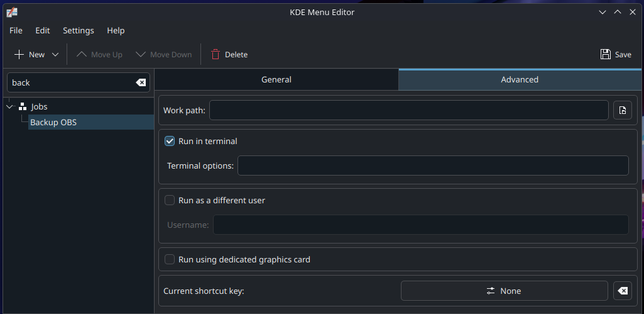
Task: Click the New item plus icon
Action: 19,55
